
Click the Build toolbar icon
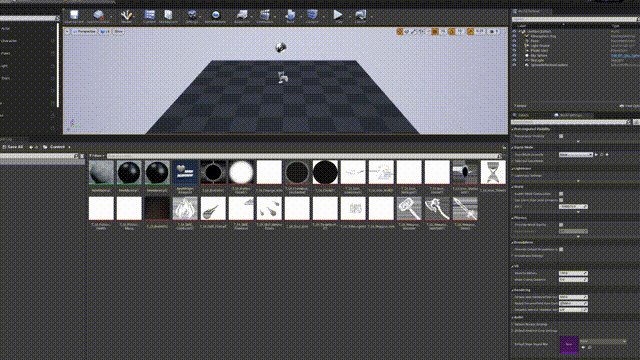coord(290,15)
